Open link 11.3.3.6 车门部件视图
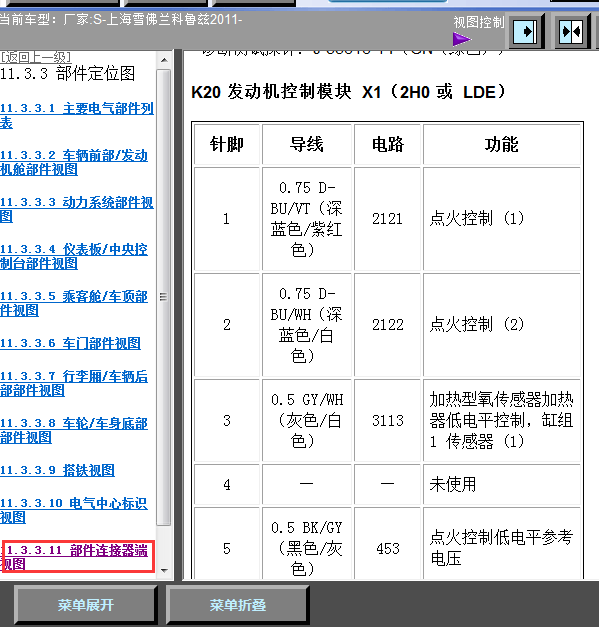 coord(70,343)
